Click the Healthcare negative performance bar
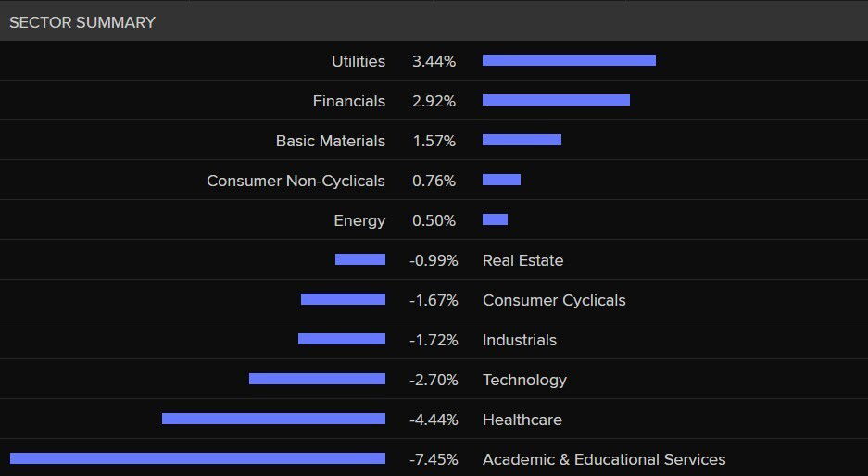Image resolution: width=868 pixels, height=476 pixels. 273,419
